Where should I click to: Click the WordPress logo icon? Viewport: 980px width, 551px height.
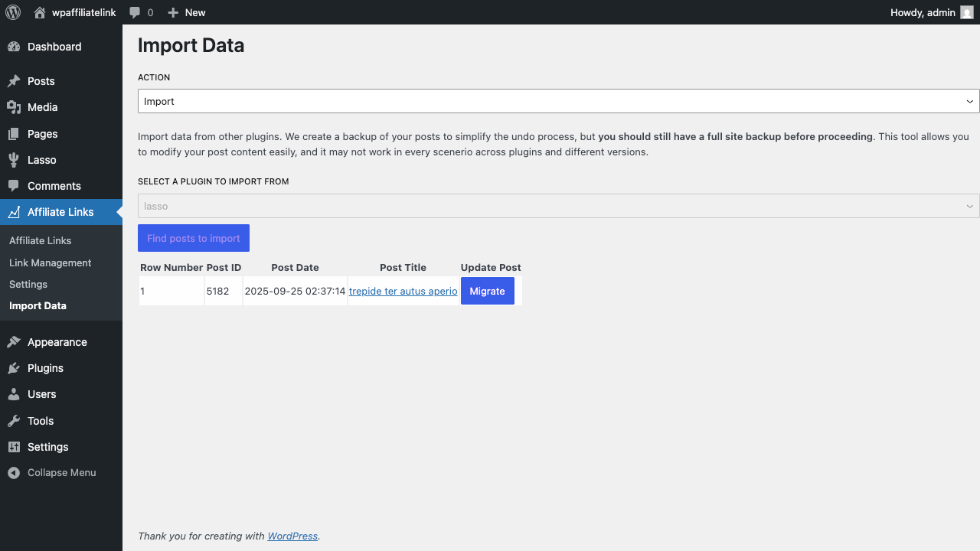[x=13, y=12]
